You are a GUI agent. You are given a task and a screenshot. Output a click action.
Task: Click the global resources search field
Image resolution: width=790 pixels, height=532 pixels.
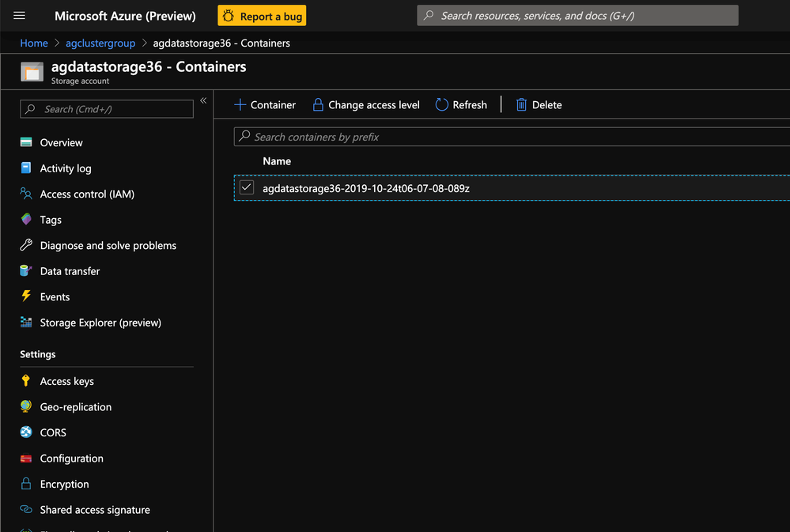(577, 16)
